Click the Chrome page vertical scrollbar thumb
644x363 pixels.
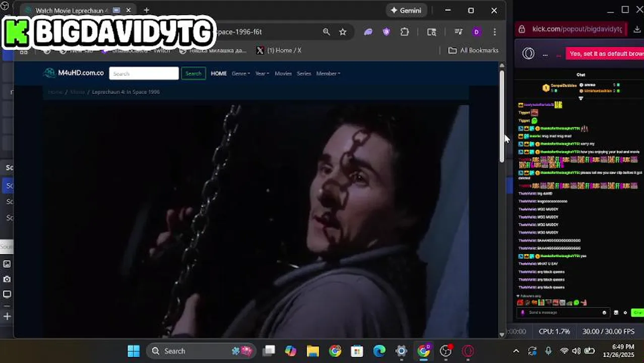(502, 116)
